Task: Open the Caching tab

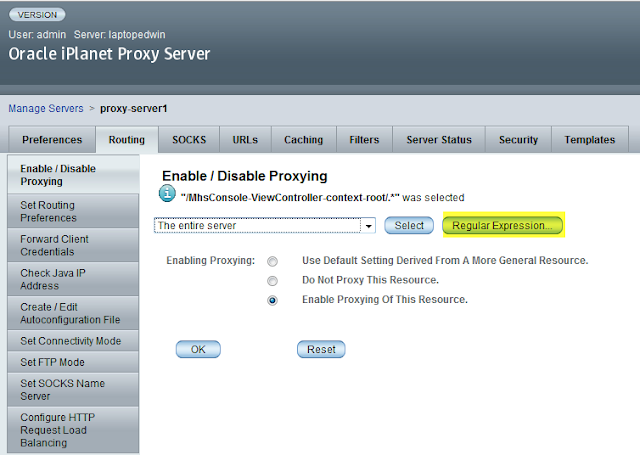Action: click(304, 140)
